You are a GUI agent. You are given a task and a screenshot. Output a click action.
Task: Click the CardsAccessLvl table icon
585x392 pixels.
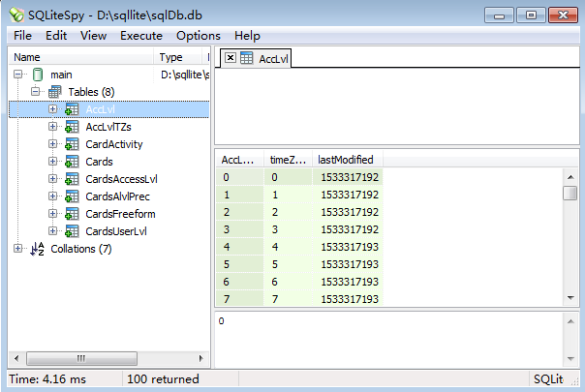tap(72, 179)
